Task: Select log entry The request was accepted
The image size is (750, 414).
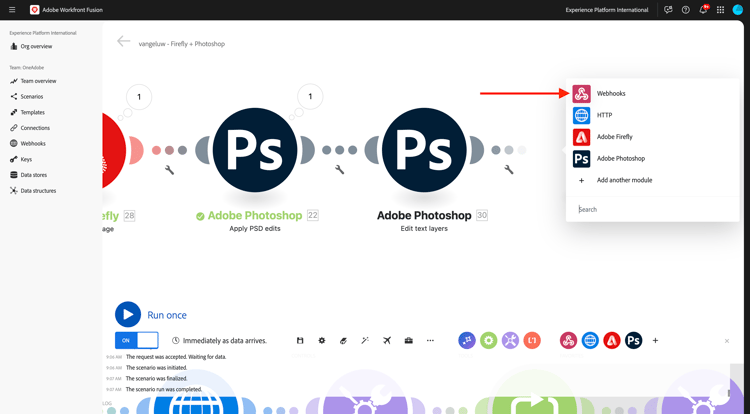Action: [176, 357]
